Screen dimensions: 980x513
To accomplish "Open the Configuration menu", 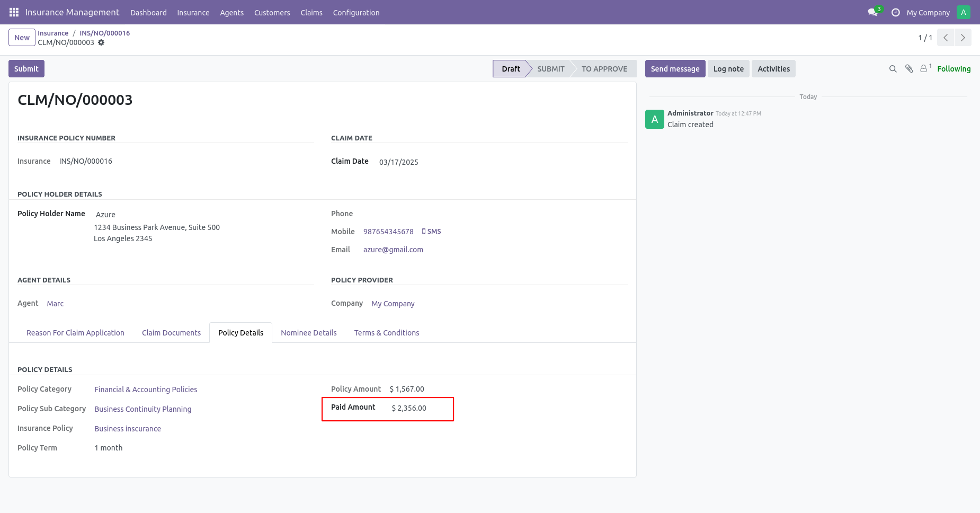I will [x=356, y=12].
